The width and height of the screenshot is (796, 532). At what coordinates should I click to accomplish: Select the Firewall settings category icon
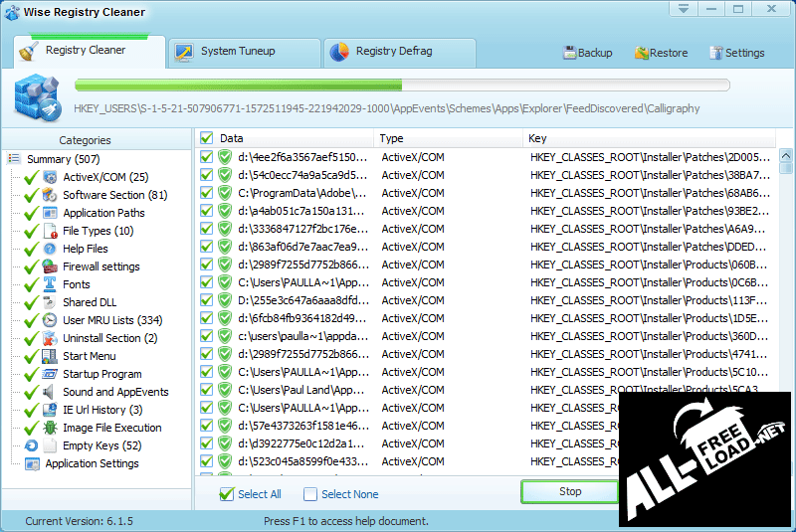(51, 266)
